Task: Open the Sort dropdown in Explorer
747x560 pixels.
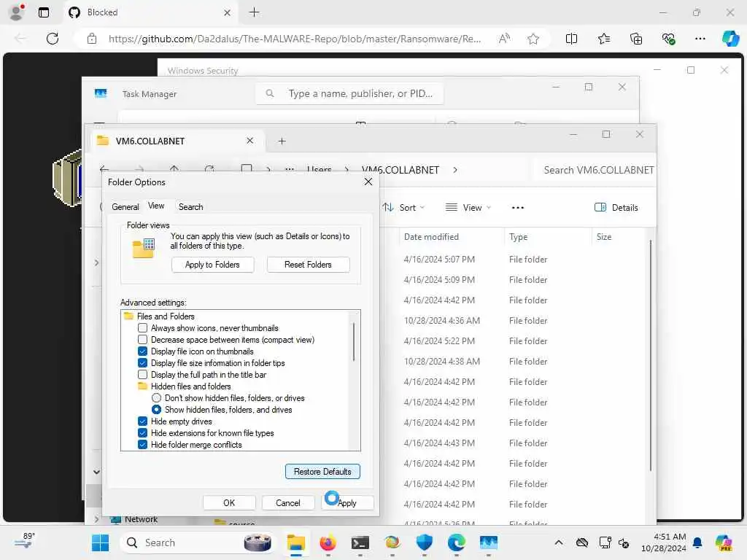Action: 403,208
